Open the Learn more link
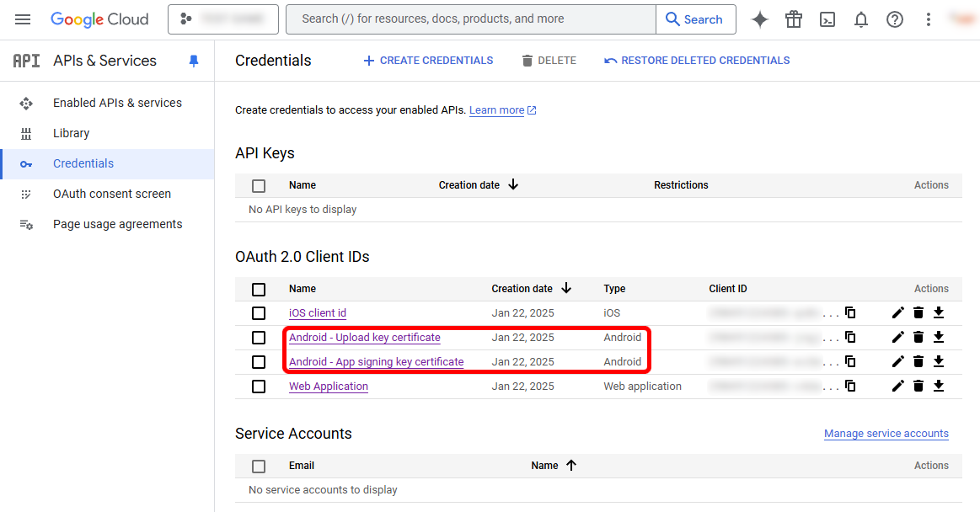 502,109
